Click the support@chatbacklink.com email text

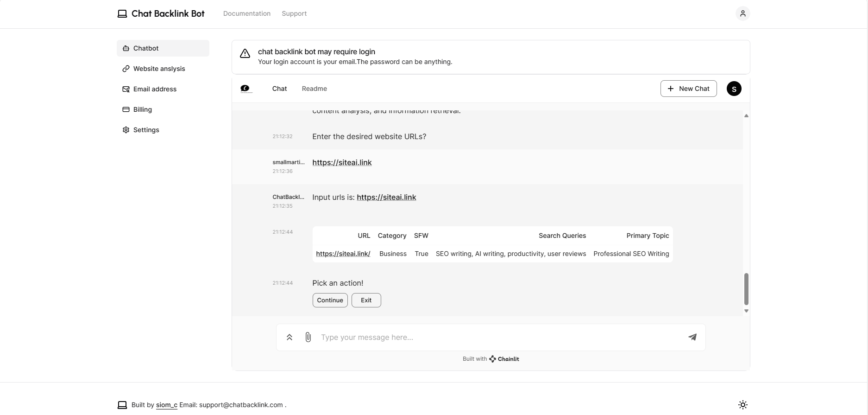pos(241,405)
